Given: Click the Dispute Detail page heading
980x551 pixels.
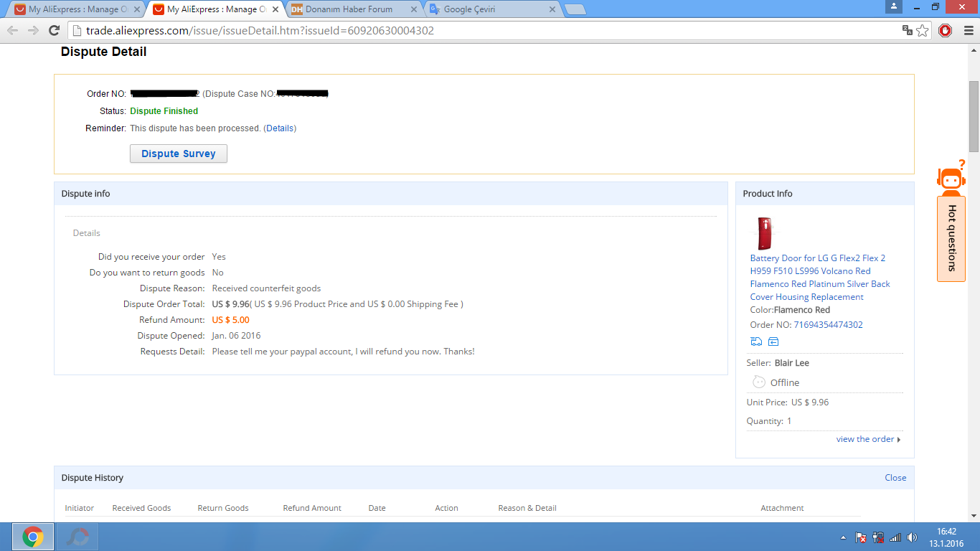Looking at the screenshot, I should [103, 52].
